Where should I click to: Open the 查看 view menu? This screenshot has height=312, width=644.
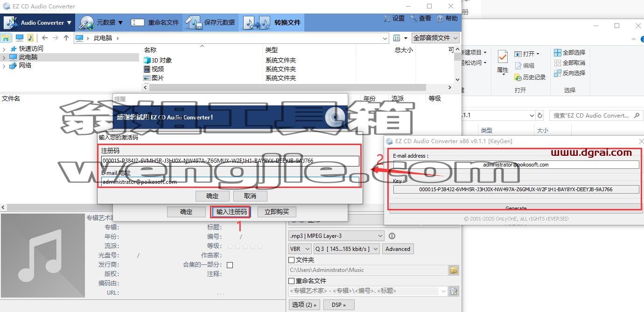click(421, 18)
